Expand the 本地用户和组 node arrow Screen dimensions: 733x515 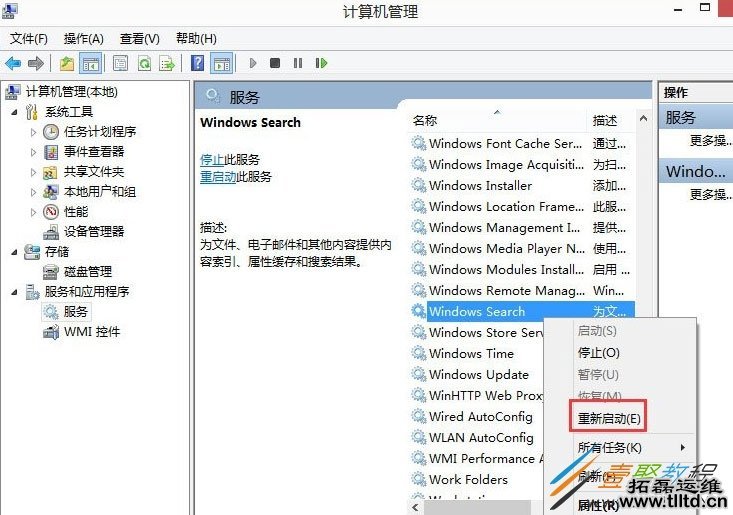click(x=33, y=192)
